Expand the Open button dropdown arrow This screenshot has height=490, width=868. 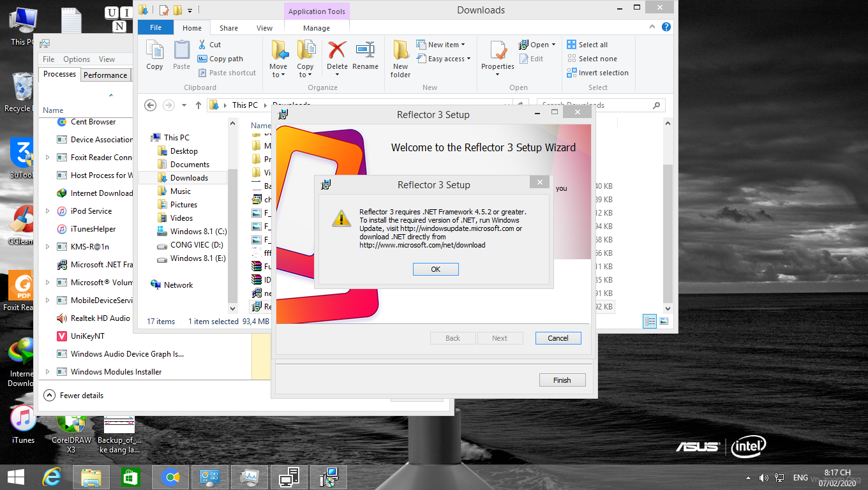(x=553, y=45)
